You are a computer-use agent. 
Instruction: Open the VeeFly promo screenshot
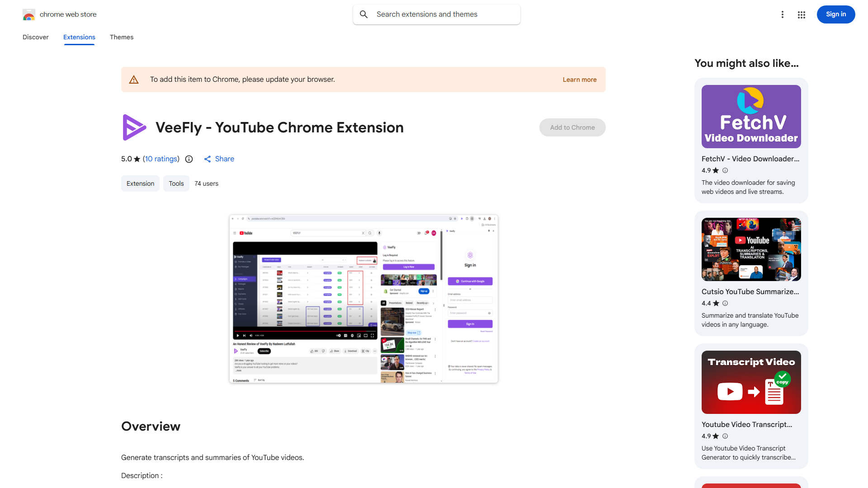click(x=363, y=299)
